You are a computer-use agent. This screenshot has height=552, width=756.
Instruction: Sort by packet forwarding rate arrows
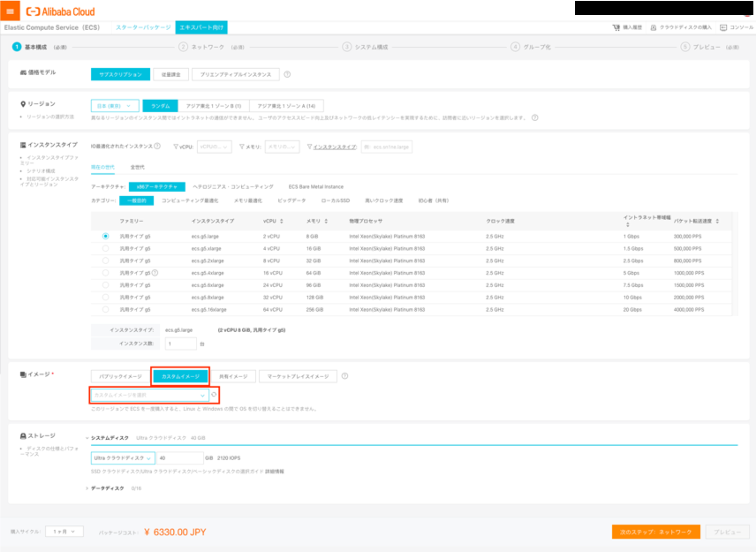point(717,221)
